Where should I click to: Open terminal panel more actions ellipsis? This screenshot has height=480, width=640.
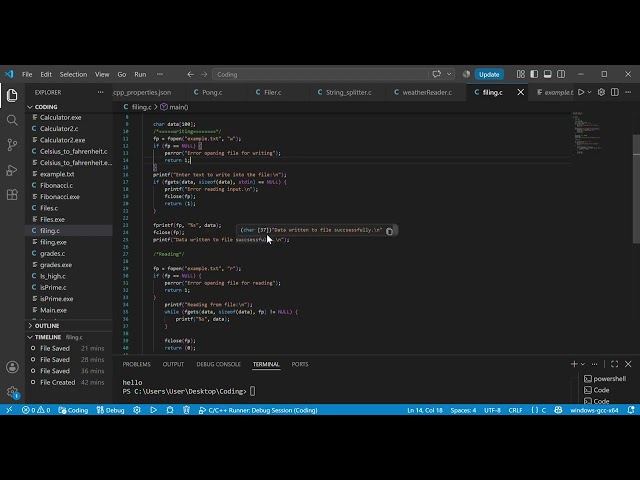[594, 364]
